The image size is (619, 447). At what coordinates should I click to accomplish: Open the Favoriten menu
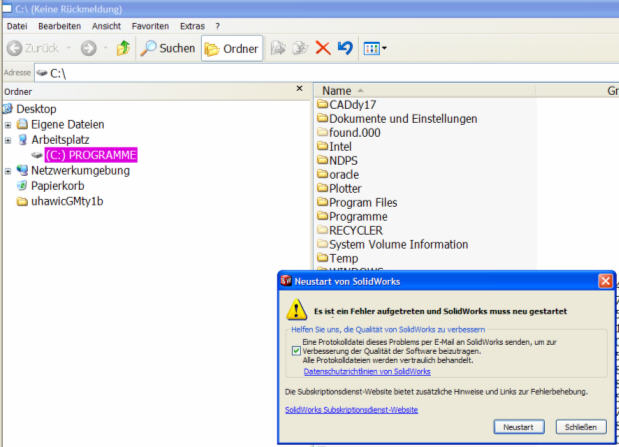[x=150, y=26]
